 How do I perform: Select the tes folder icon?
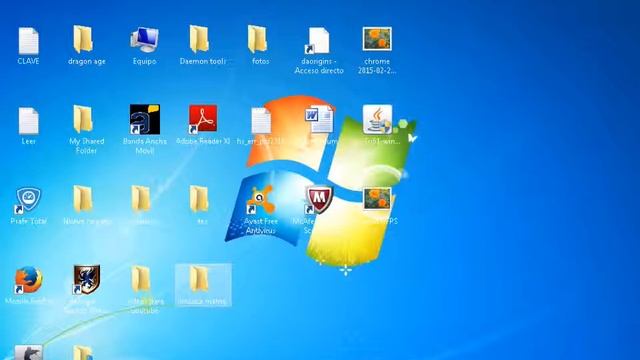[199, 199]
